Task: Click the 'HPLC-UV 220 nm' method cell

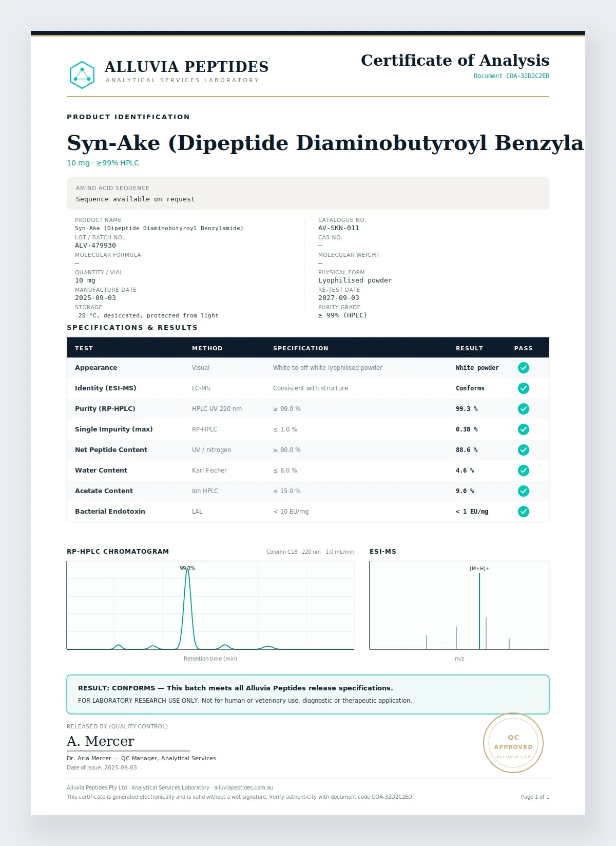Action: point(217,409)
